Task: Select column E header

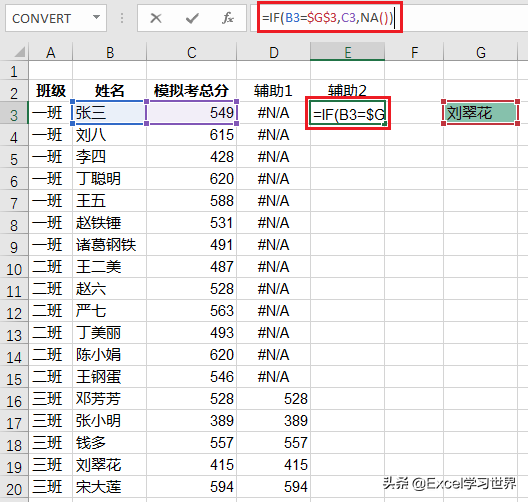Action: (348, 53)
